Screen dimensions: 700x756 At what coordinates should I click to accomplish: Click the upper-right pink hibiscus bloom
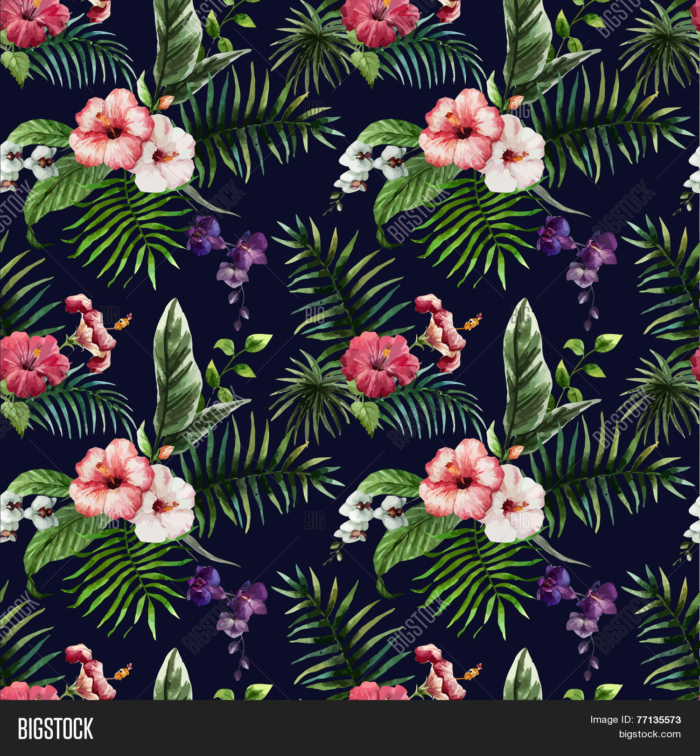point(461,128)
